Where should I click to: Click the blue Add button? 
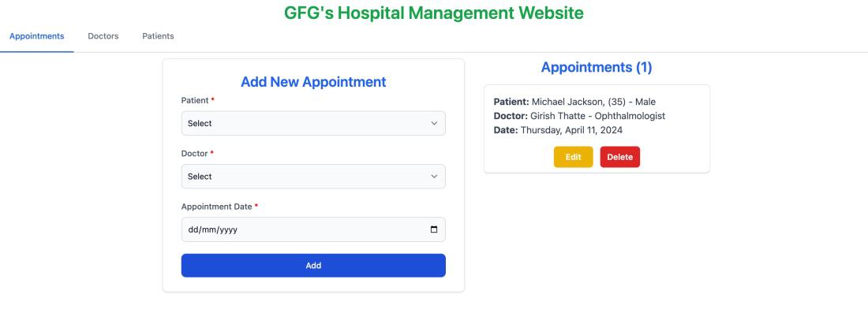point(313,266)
